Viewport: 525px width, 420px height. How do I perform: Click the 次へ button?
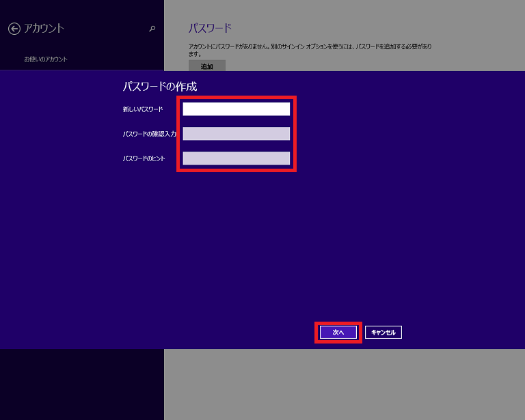pos(338,332)
